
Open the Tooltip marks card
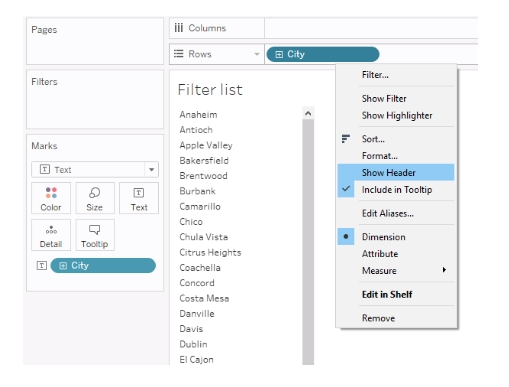(95, 235)
